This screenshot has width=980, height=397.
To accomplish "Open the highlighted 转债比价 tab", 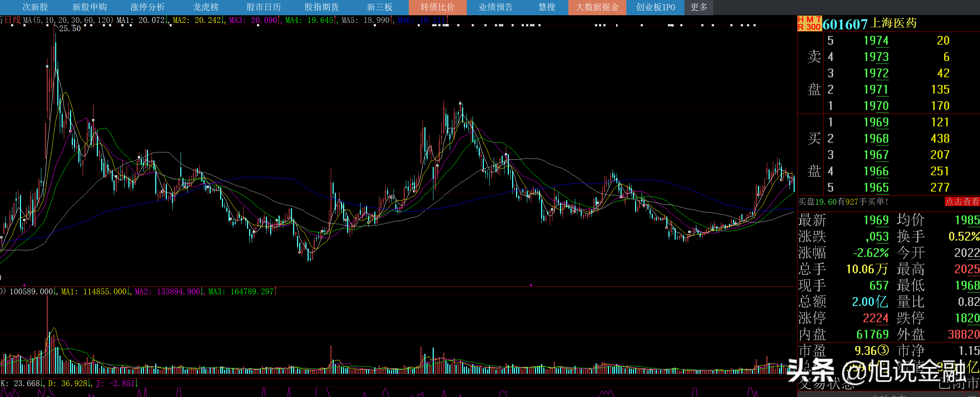I will pos(437,7).
